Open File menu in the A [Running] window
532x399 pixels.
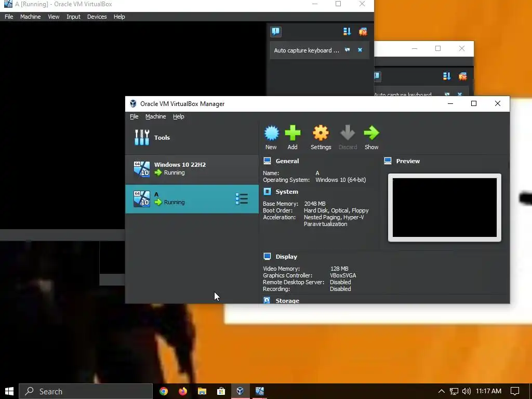tap(9, 17)
